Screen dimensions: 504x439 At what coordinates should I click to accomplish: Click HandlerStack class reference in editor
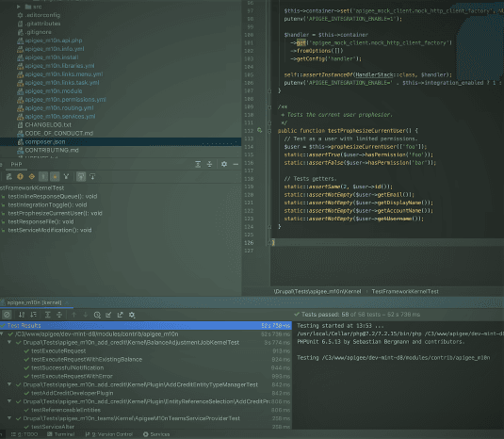coord(374,74)
